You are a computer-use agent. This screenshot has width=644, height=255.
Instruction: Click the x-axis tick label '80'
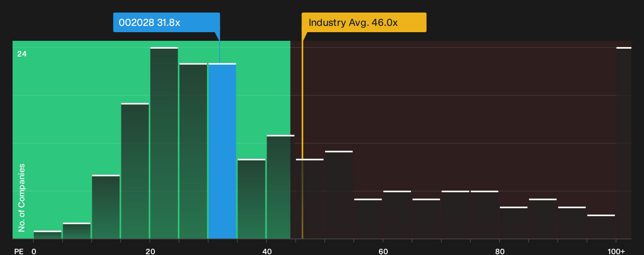click(x=500, y=251)
